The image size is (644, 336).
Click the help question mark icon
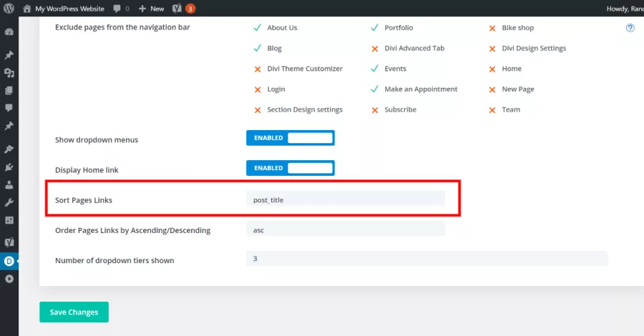click(630, 28)
